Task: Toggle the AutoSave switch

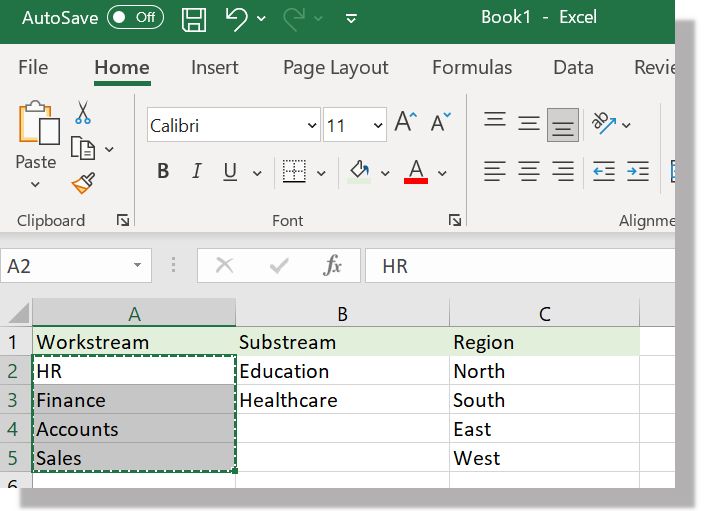Action: click(x=135, y=18)
